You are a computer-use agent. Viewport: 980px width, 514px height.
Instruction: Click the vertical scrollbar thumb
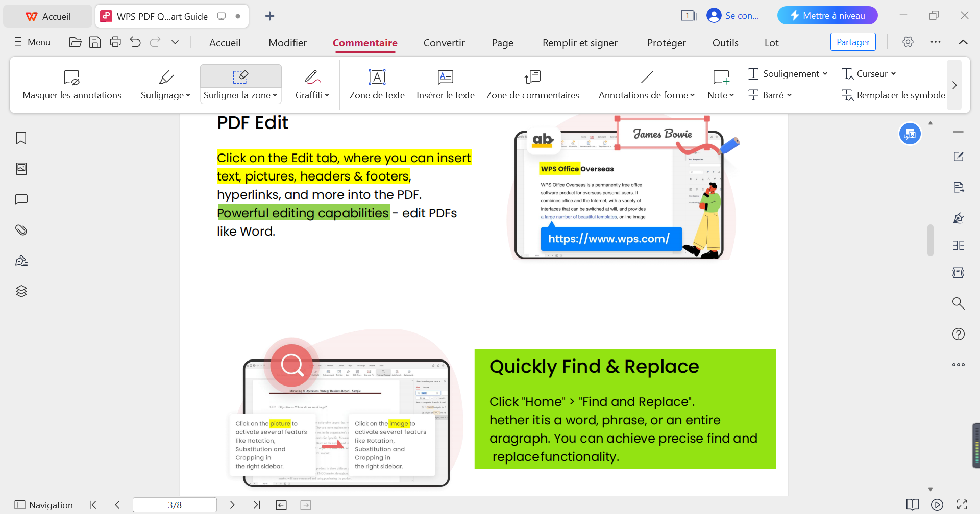pos(930,240)
